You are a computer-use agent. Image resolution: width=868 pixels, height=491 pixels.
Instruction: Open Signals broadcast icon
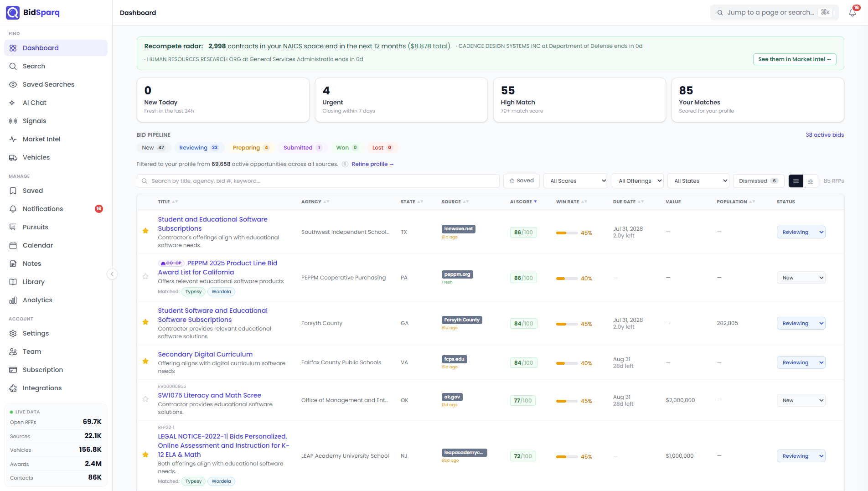[13, 121]
